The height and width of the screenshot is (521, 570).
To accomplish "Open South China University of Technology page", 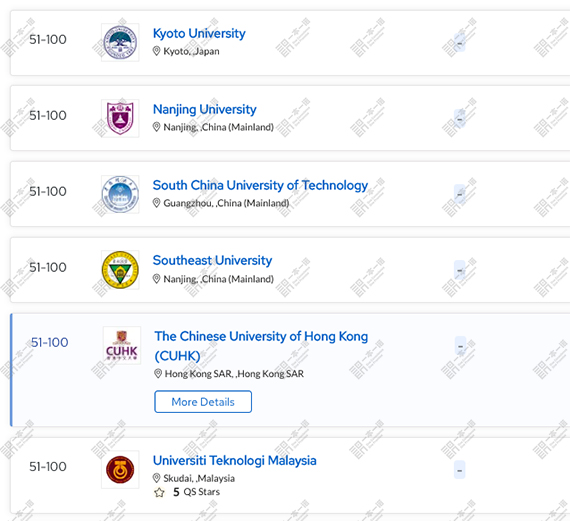I will point(260,185).
